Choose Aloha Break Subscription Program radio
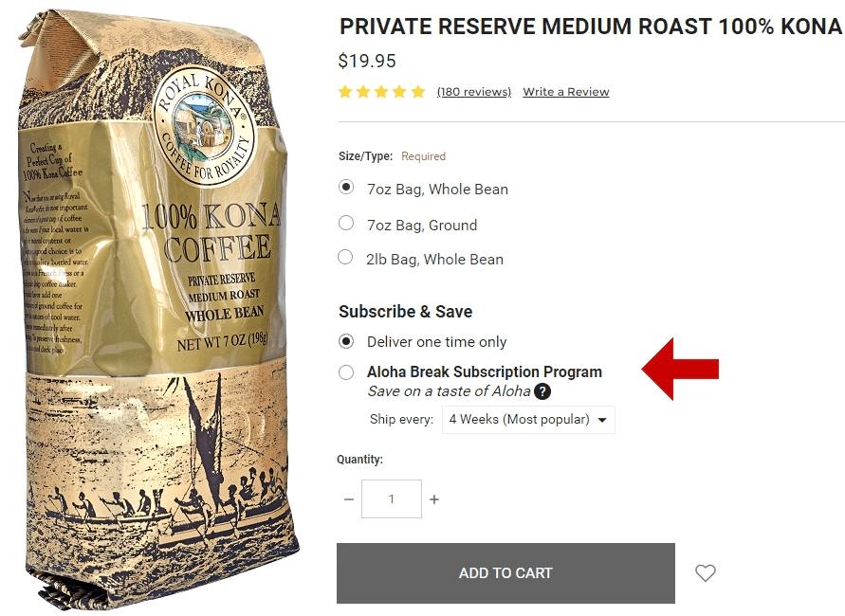The height and width of the screenshot is (616, 845). (346, 372)
